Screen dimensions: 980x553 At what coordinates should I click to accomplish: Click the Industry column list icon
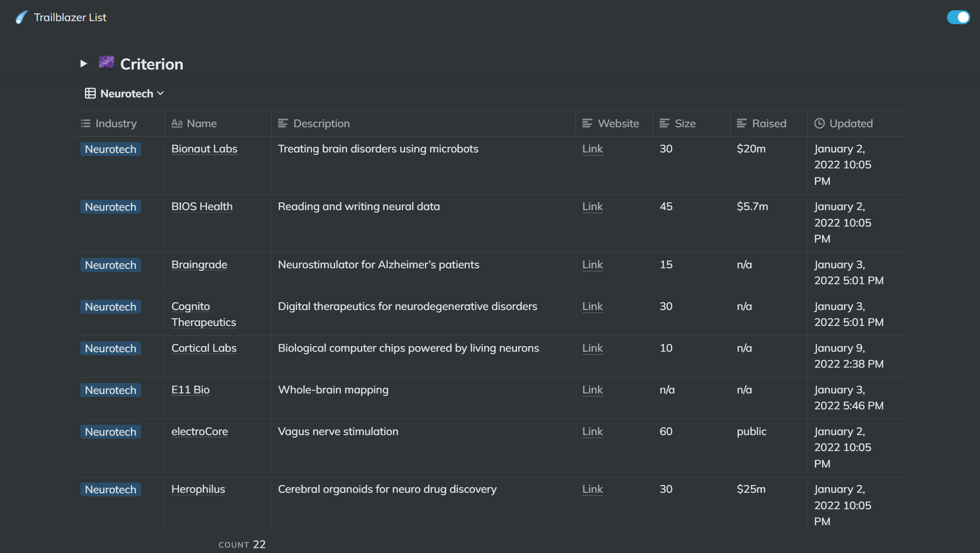tap(85, 124)
